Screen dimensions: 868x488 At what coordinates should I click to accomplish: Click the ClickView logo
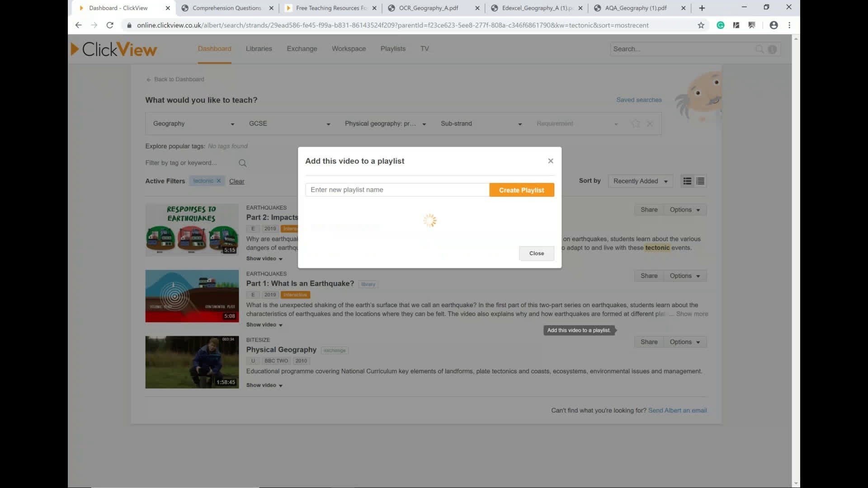pyautogui.click(x=114, y=49)
